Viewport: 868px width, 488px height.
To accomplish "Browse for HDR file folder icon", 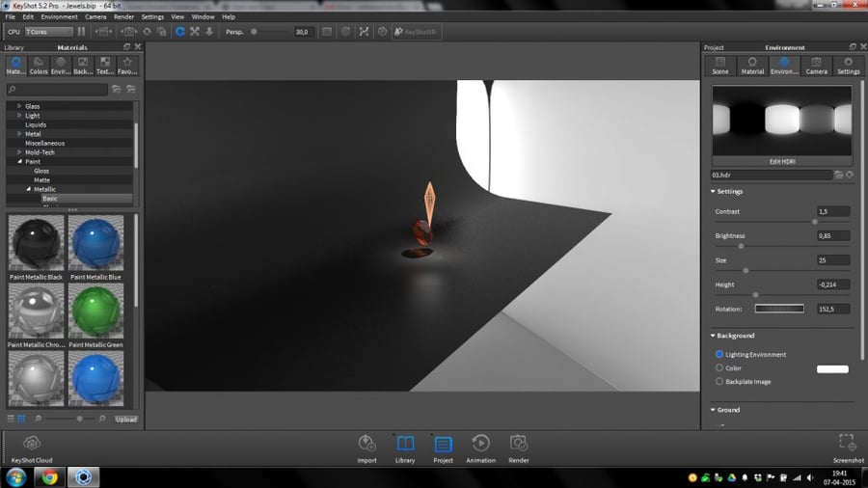I will pos(839,175).
